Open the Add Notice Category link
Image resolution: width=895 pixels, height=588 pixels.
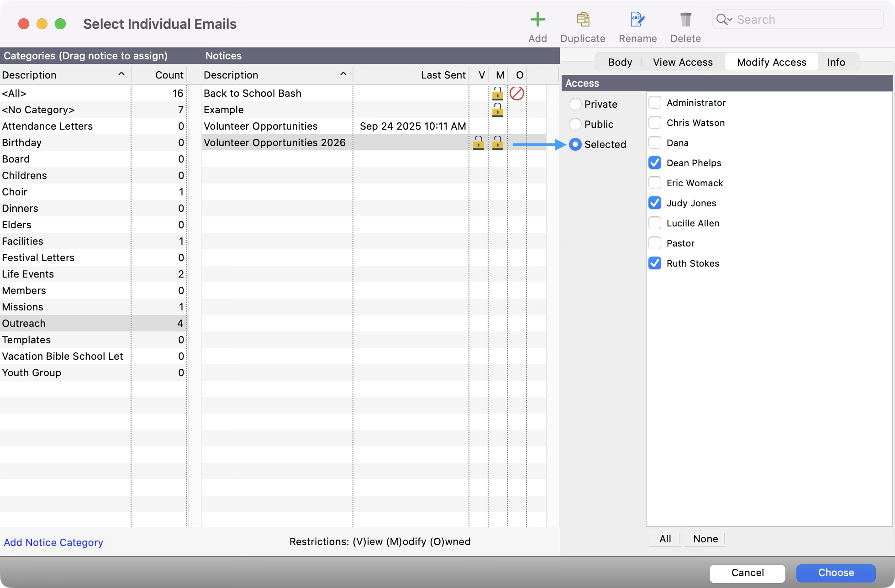pyautogui.click(x=53, y=542)
